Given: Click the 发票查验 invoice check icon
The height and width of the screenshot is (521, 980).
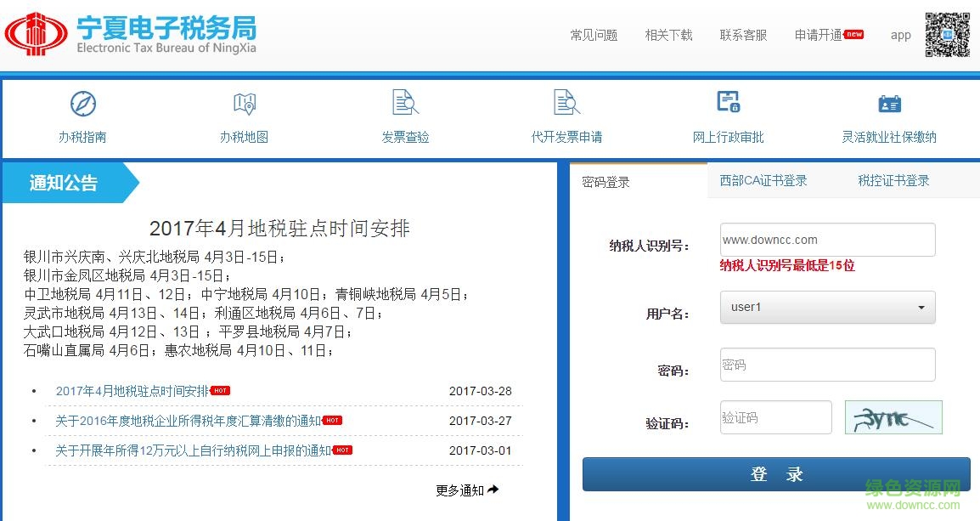Looking at the screenshot, I should pyautogui.click(x=405, y=103).
